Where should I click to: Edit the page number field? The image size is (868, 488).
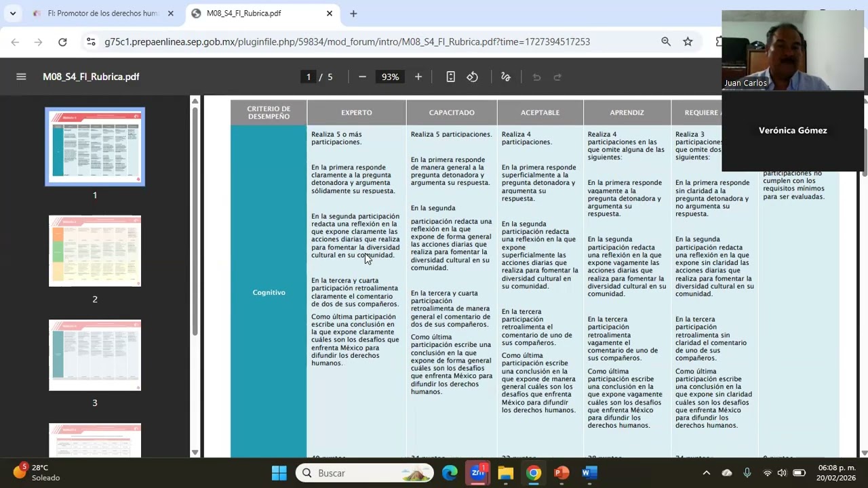[x=309, y=77]
